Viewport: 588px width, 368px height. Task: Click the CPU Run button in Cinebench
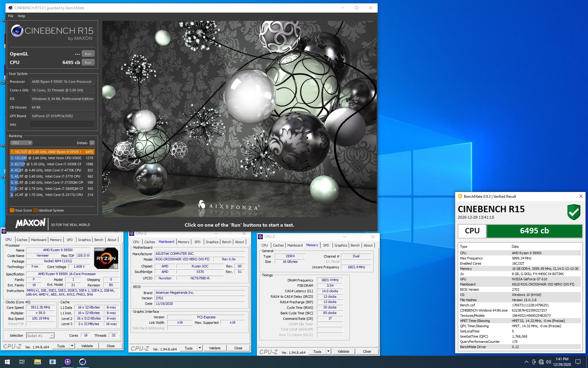(x=88, y=63)
